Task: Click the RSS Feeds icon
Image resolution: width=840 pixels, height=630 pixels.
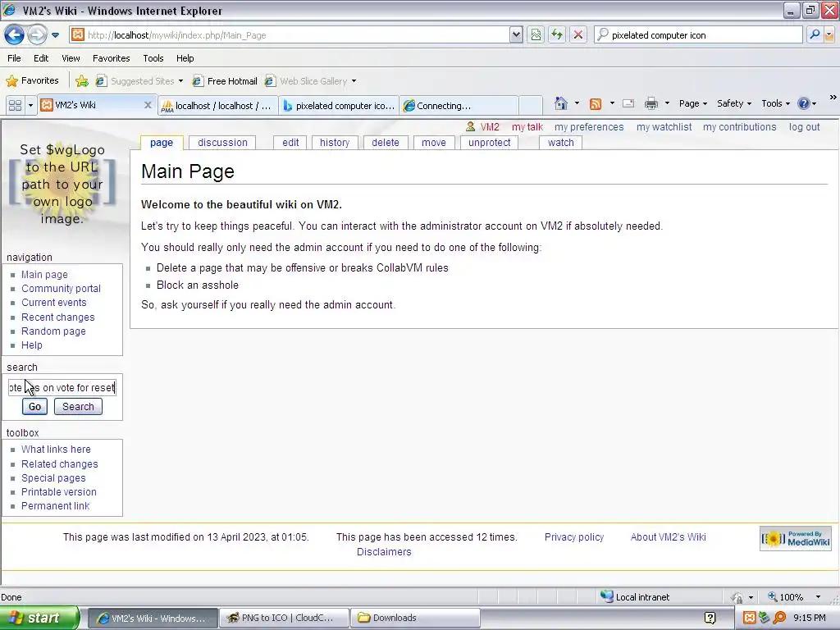Action: pyautogui.click(x=596, y=103)
